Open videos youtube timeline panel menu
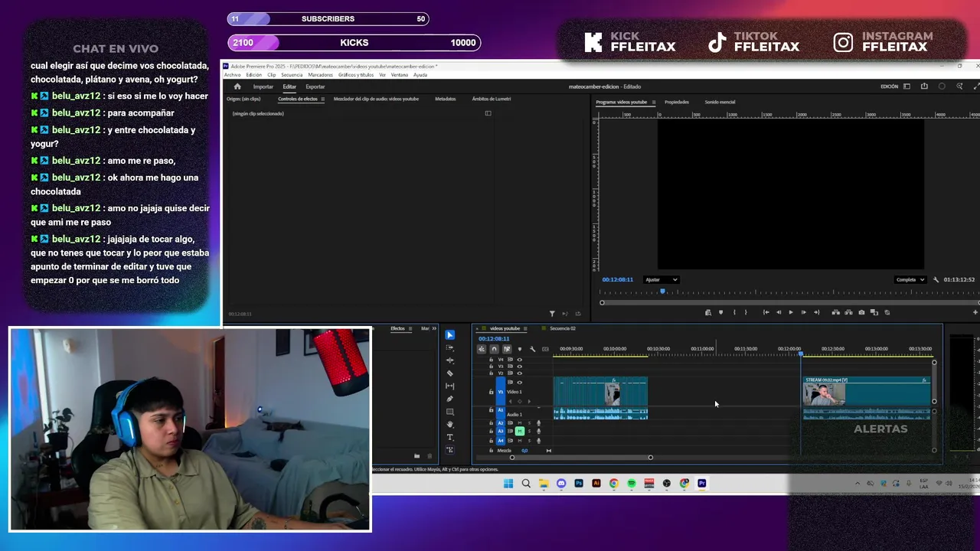 [525, 329]
